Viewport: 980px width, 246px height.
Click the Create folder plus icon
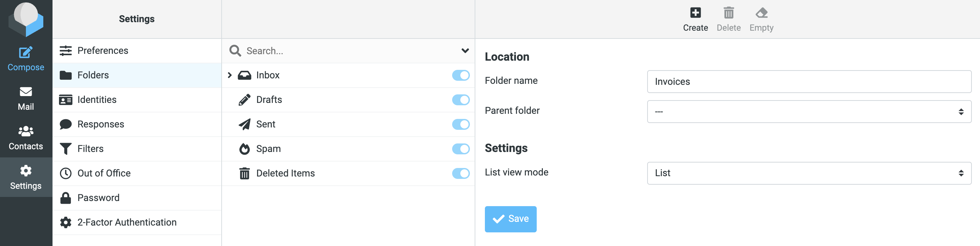pos(695,13)
